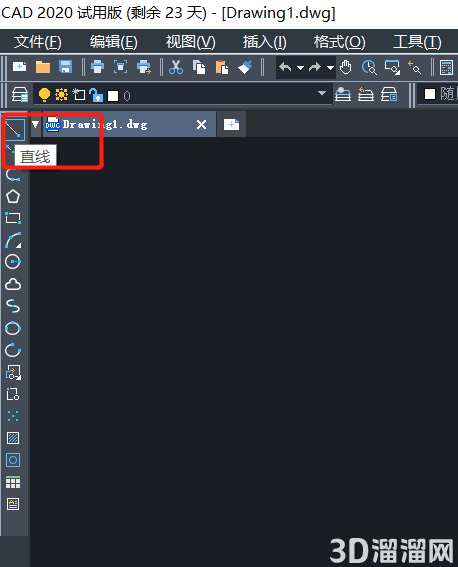
Task: Open the 视图(V) menu
Action: tap(191, 42)
